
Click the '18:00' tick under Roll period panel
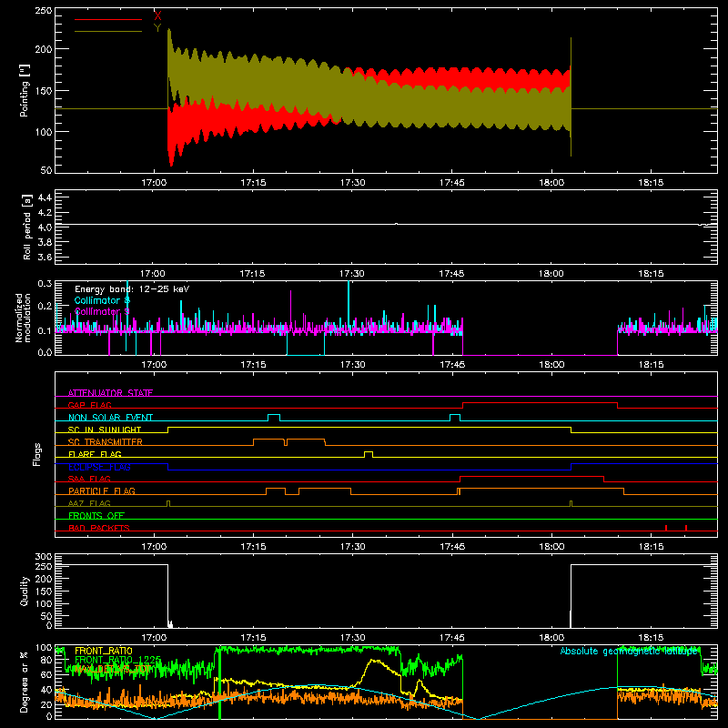click(551, 274)
